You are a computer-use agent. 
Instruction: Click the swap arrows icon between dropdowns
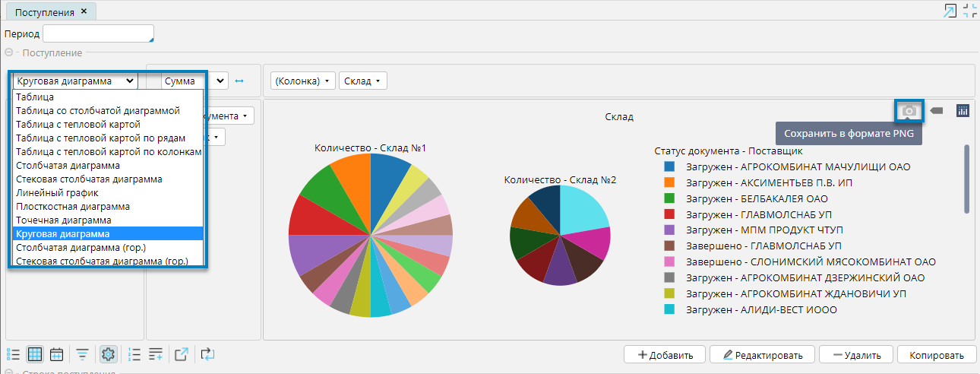(239, 81)
